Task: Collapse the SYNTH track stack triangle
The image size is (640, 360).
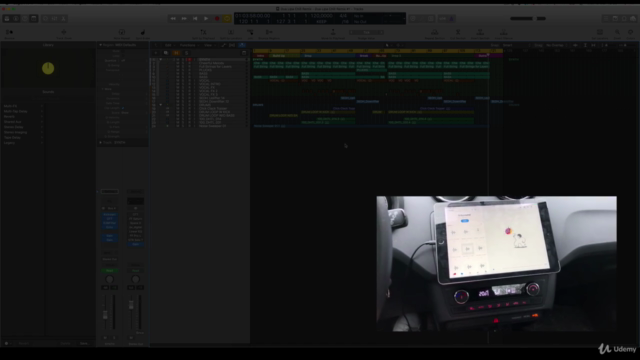Action: click(x=160, y=60)
